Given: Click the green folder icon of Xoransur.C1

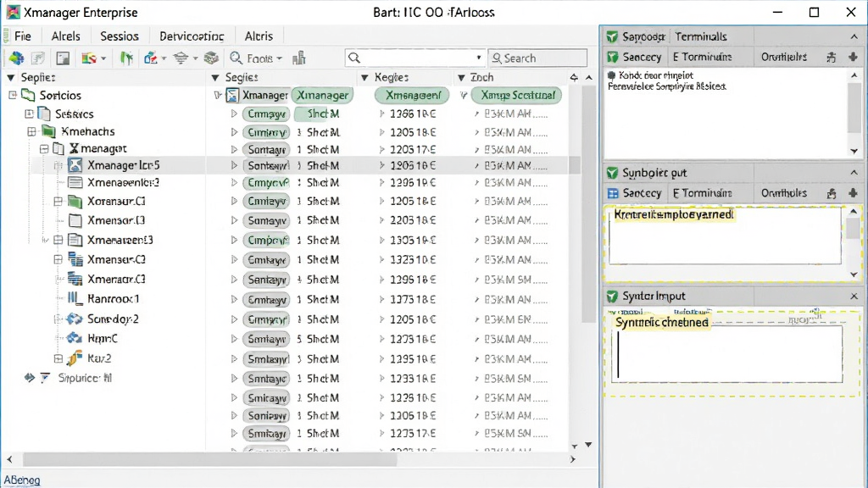Looking at the screenshot, I should click(75, 202).
